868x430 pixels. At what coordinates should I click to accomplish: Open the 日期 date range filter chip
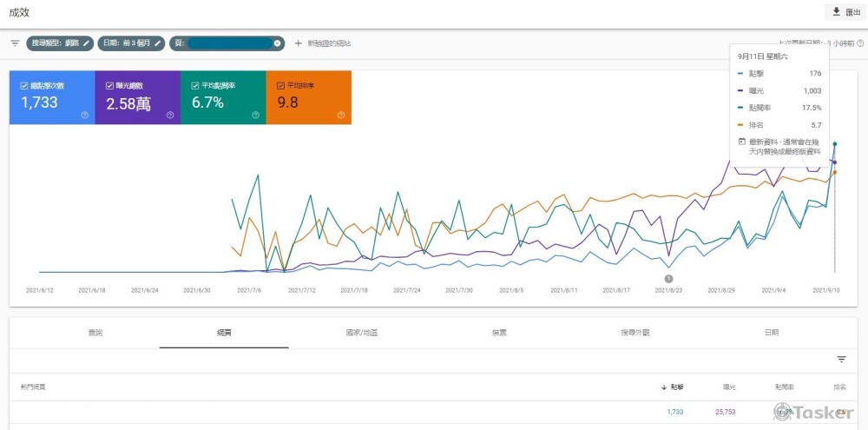click(x=127, y=43)
